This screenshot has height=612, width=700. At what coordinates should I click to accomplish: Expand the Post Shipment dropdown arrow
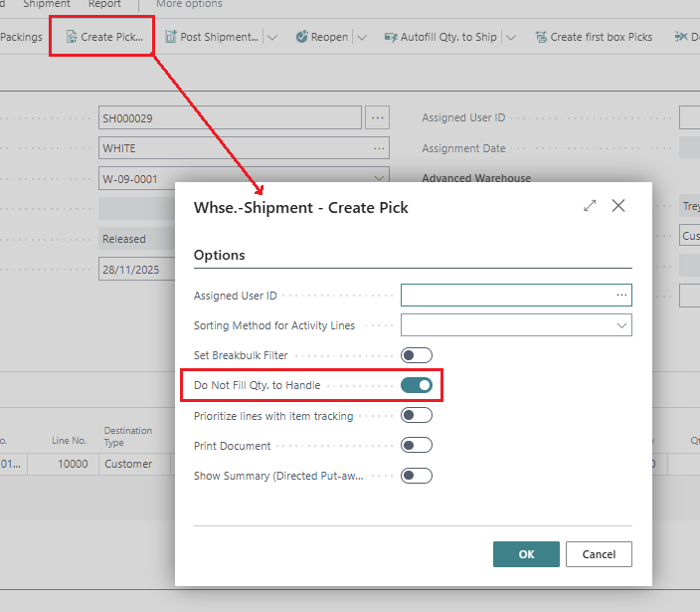[x=272, y=37]
